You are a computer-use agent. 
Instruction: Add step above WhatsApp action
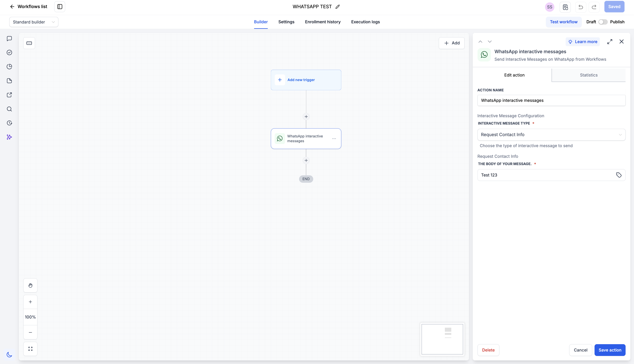coord(306,117)
